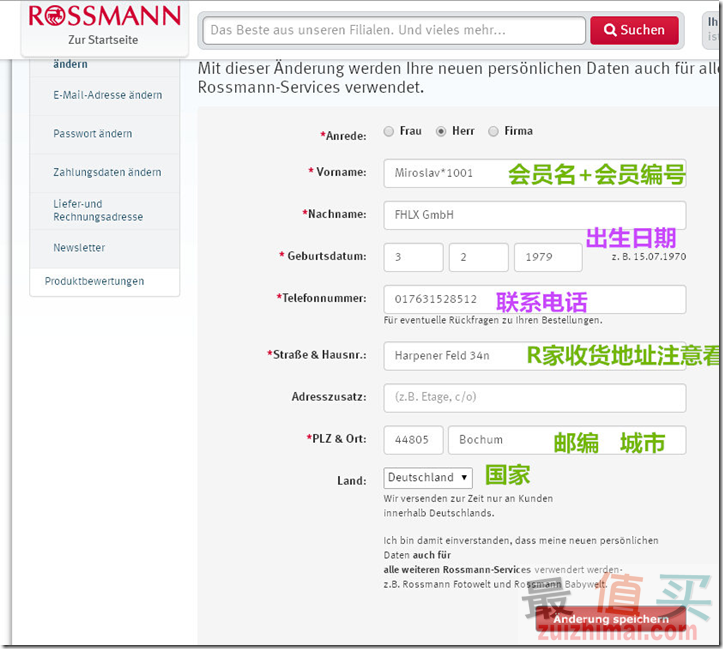Screen dimensions: 723x649
Task: Click the birth year field containing 1979
Action: (x=548, y=257)
